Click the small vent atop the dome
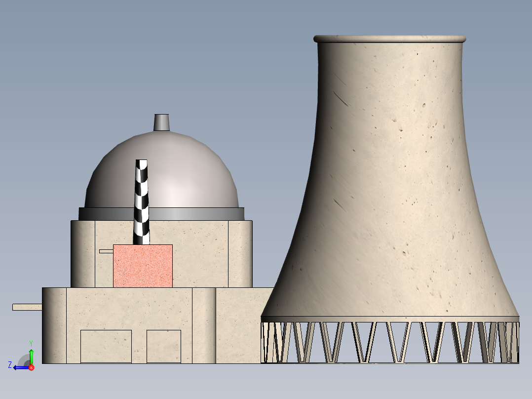Image resolution: width=532 pixels, height=399 pixels. [161, 122]
